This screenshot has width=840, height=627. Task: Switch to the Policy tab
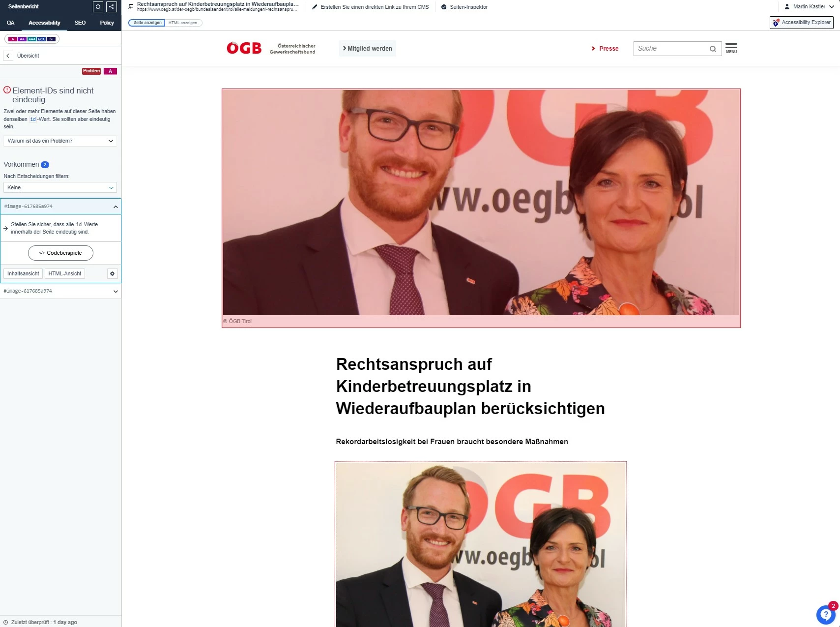(107, 23)
